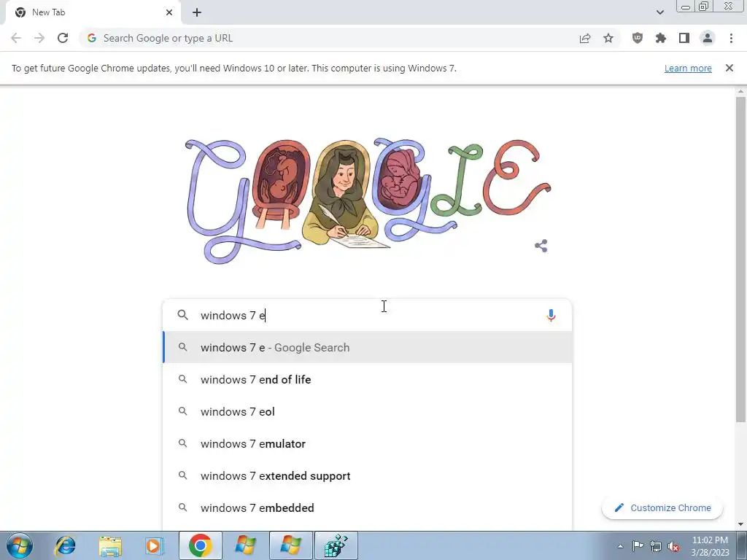Close the New Tab tab
The width and height of the screenshot is (747, 560).
pyautogui.click(x=169, y=12)
